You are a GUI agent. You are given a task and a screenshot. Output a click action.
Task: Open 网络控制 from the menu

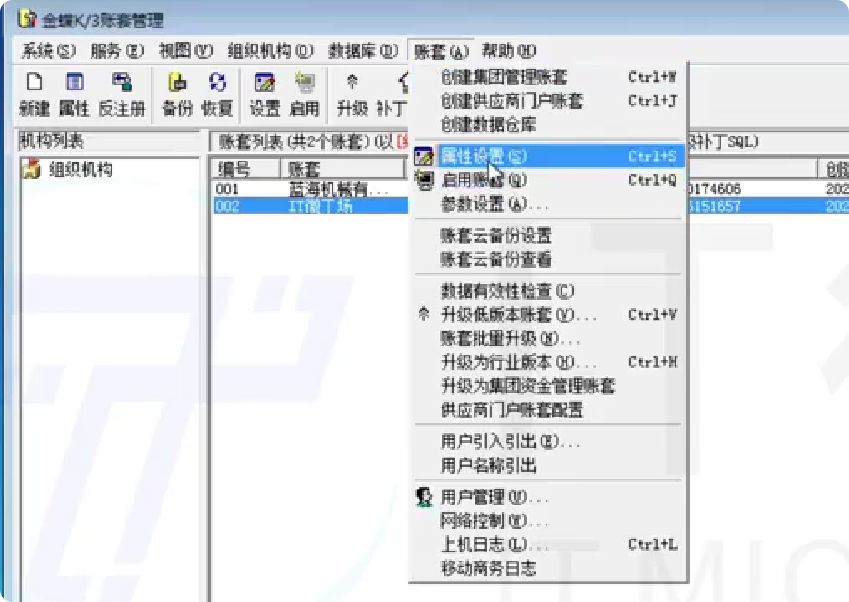click(x=548, y=520)
